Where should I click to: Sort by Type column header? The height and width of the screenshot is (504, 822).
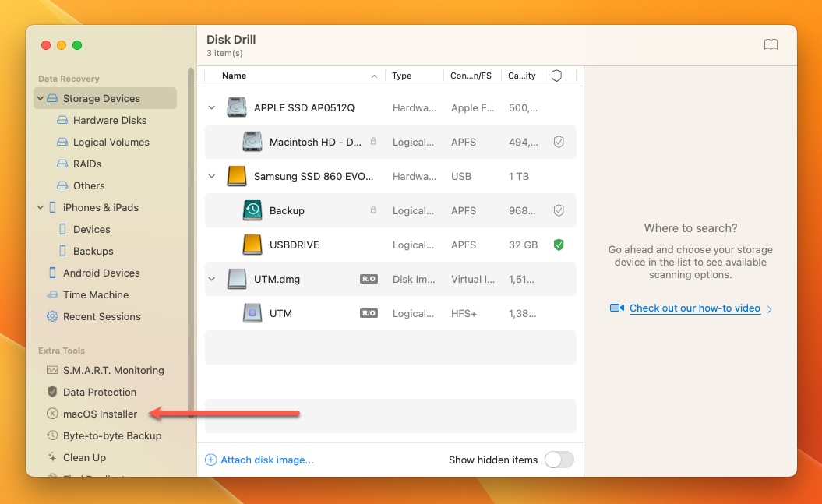pyautogui.click(x=401, y=76)
